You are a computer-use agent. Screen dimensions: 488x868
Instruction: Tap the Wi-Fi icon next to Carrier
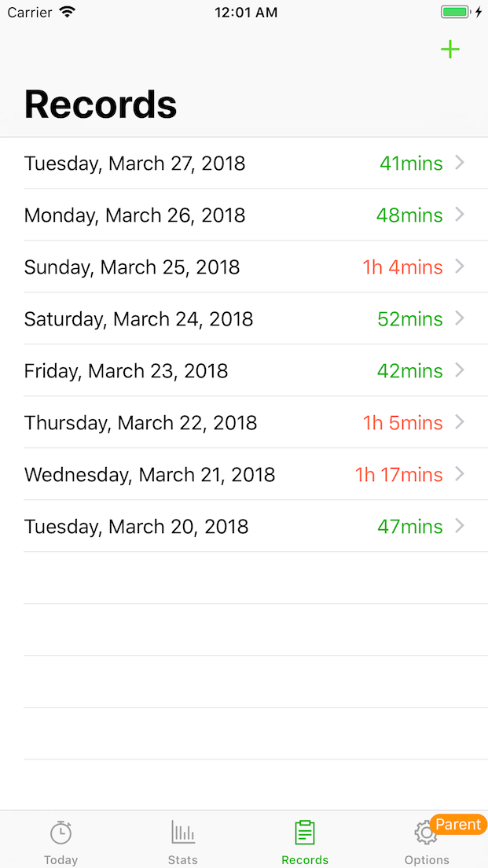pyautogui.click(x=68, y=11)
